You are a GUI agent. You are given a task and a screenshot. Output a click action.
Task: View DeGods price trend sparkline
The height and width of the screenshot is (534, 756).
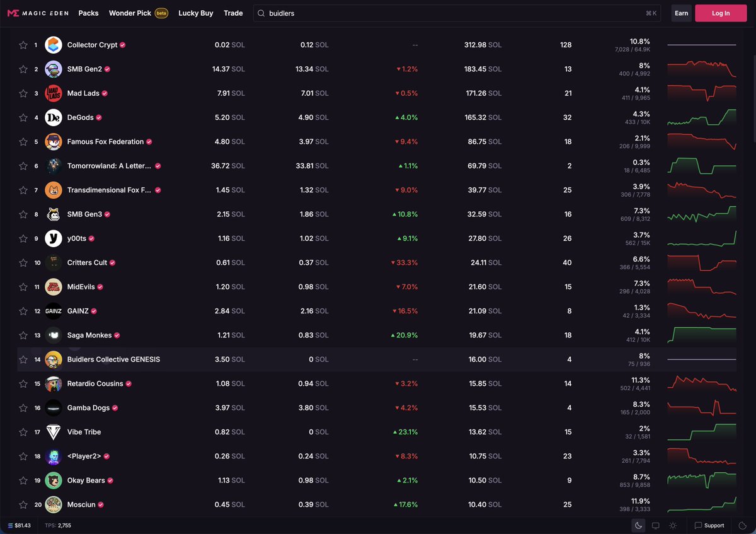702,117
